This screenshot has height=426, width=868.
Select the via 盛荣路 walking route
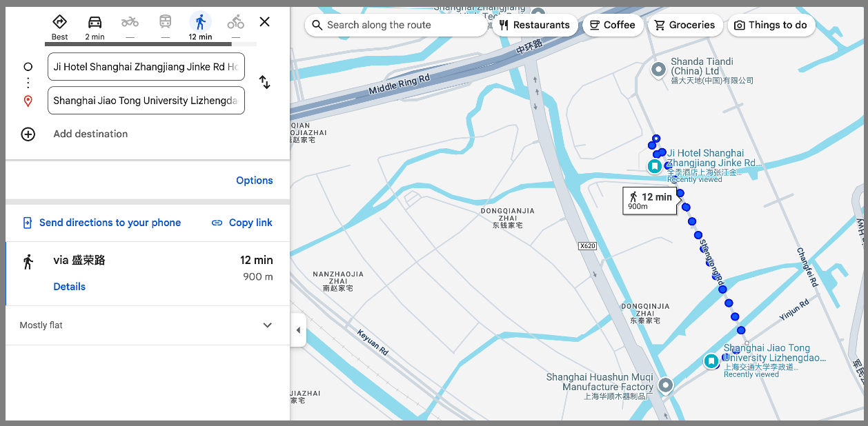click(148, 274)
